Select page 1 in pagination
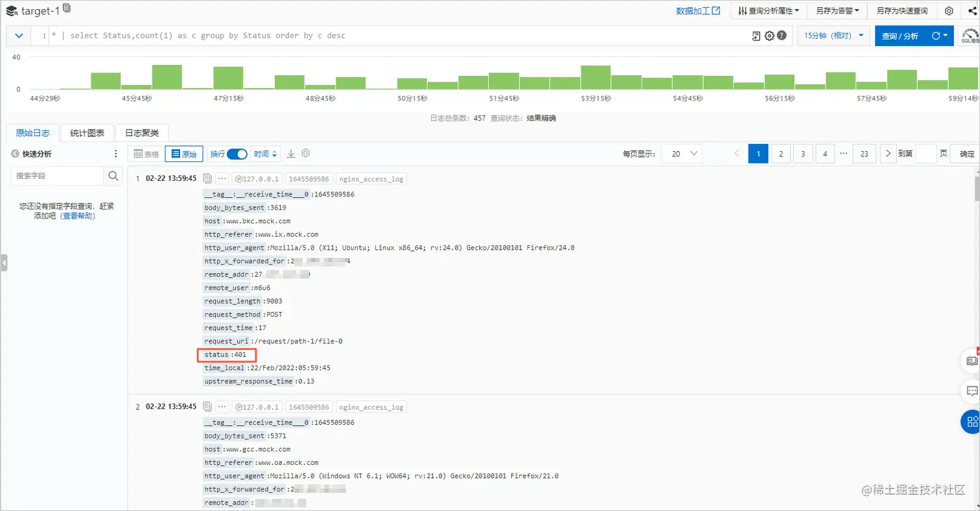This screenshot has height=511, width=980. coord(758,154)
